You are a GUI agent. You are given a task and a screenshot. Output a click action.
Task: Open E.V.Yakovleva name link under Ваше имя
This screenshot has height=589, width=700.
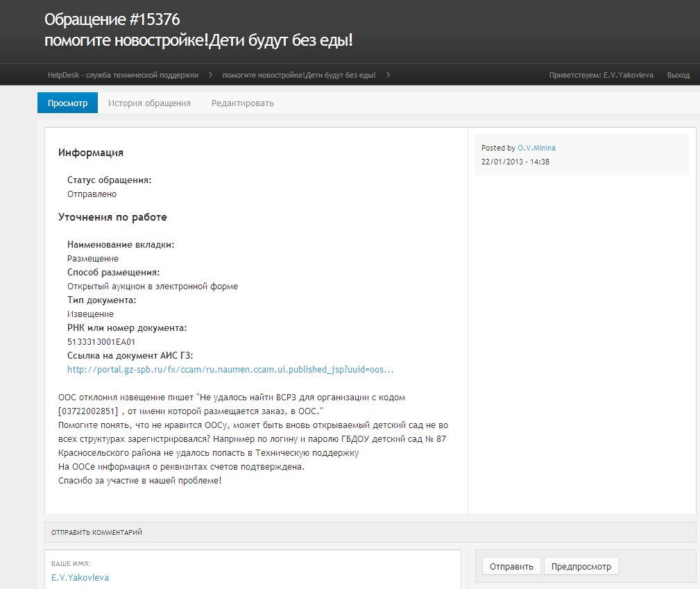coord(80,577)
